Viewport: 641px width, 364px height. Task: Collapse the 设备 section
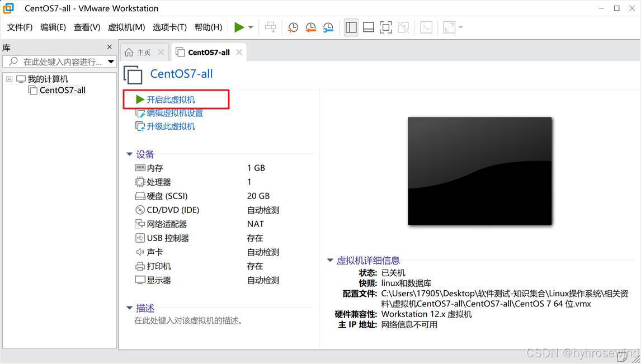coord(129,154)
